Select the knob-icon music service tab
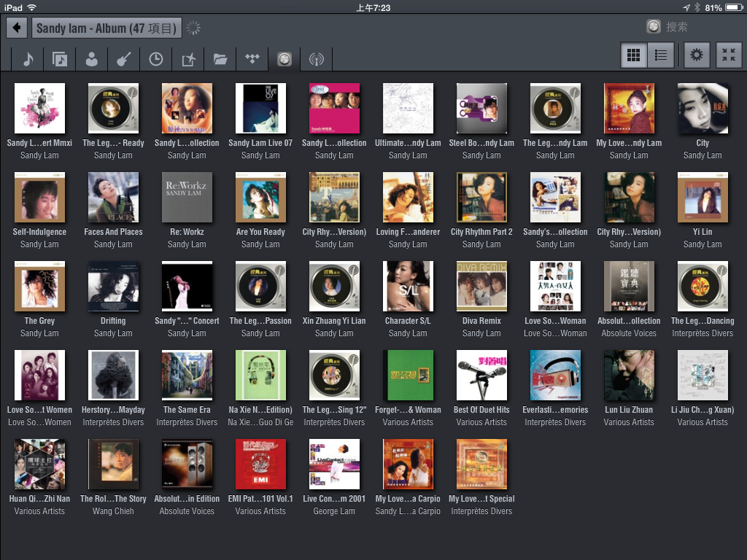 (x=285, y=59)
